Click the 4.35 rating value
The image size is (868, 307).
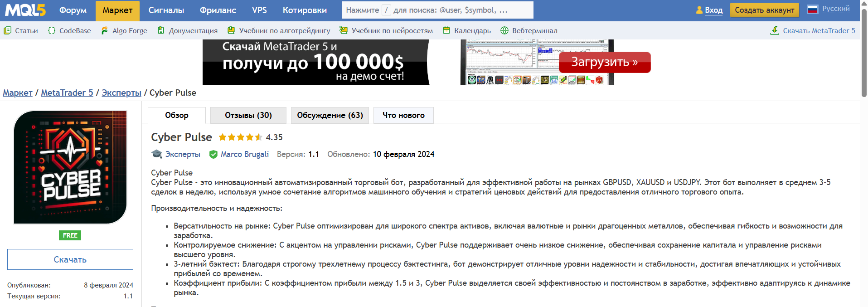point(274,137)
